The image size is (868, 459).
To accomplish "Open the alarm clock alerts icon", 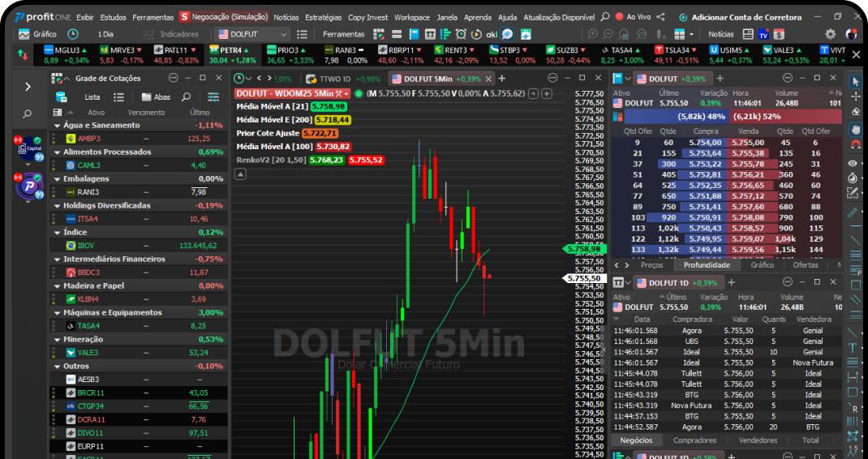I will click(x=461, y=34).
